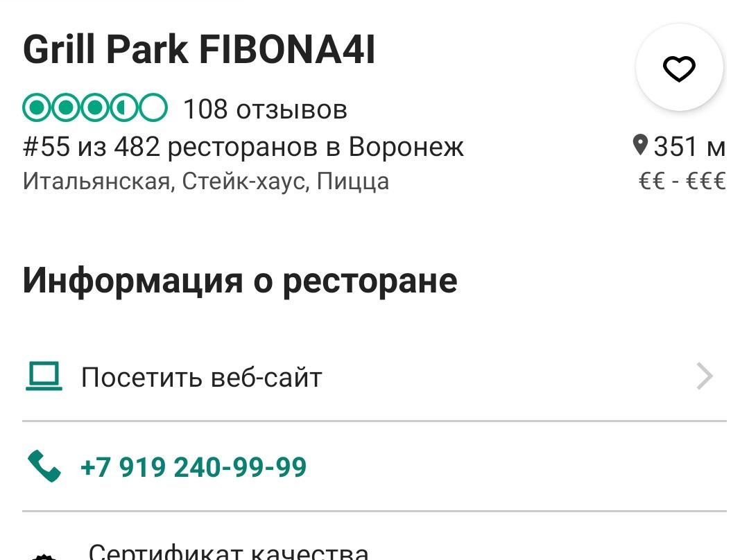Click the location pin icon
Screen dimensions: 749x560
coord(640,146)
